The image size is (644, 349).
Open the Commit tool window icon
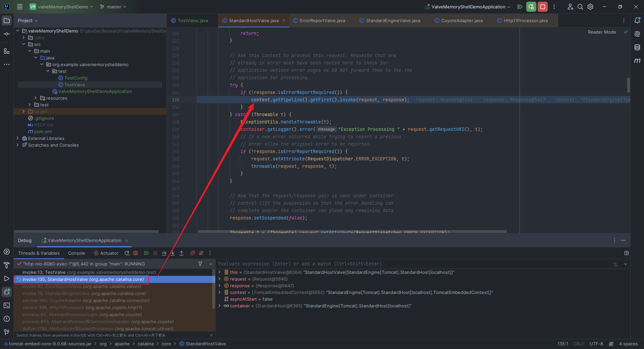pyautogui.click(x=7, y=34)
